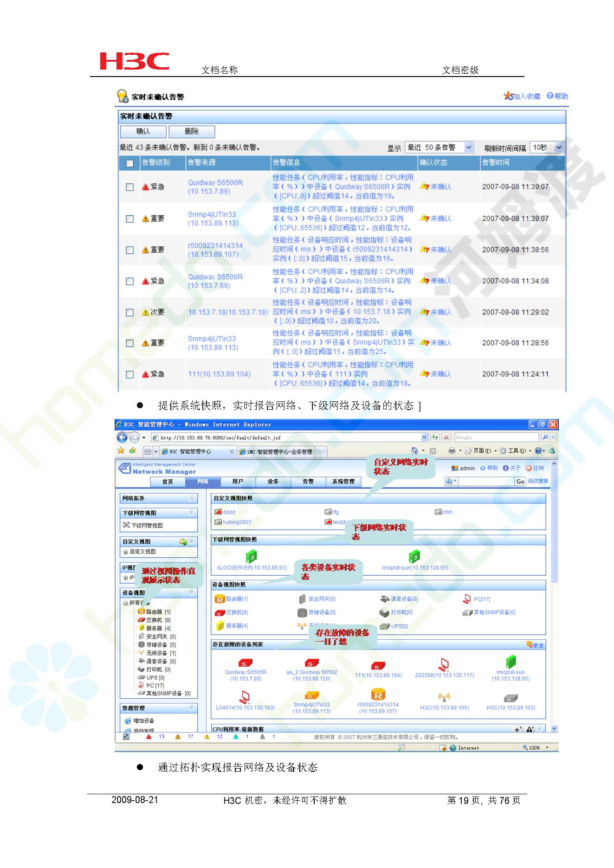Click the 增加设备 resource link
Viewport: 614px width, 868px height.
pos(139,721)
